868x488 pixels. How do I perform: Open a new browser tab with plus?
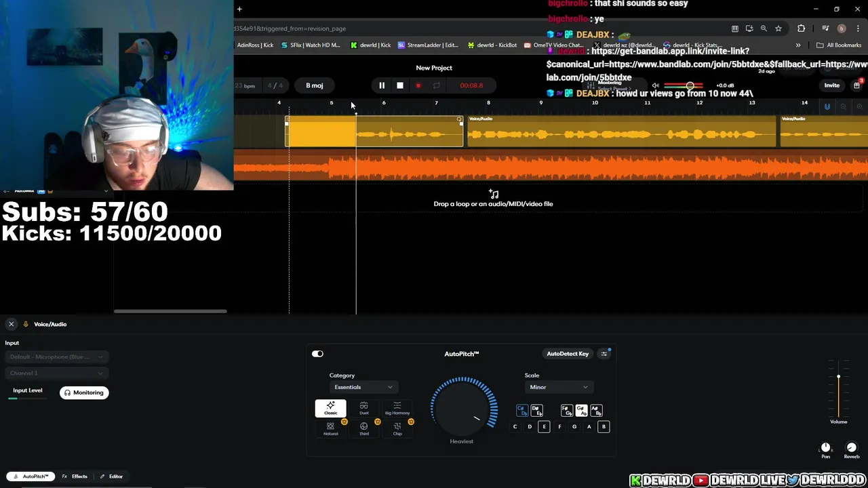tap(239, 9)
